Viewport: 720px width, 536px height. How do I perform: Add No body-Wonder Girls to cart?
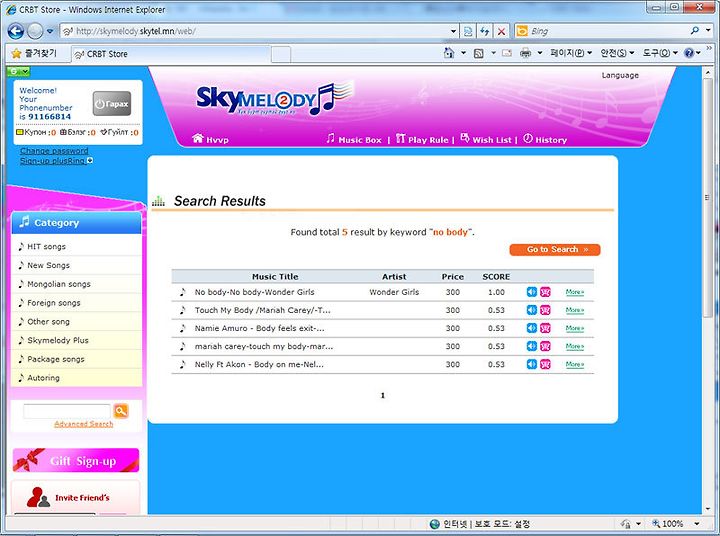pyautogui.click(x=545, y=292)
